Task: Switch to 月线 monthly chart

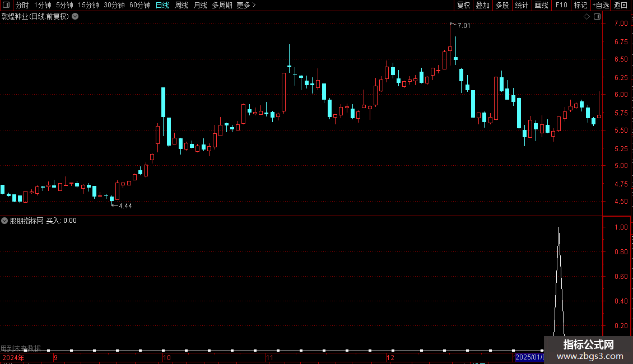Action: pos(200,5)
